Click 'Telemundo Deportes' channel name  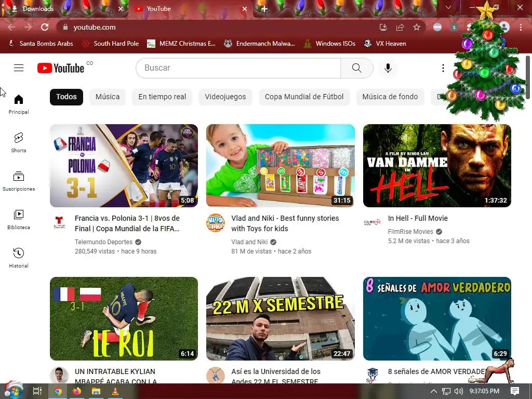[103, 242]
